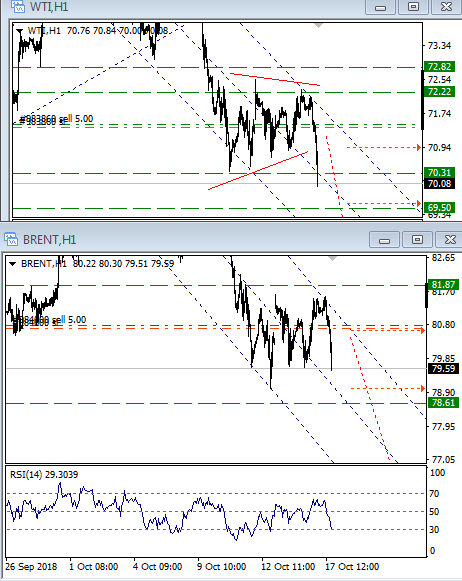Click the red arrow marker at BRENT 80.80 level
462x581 pixels.
(x=423, y=330)
